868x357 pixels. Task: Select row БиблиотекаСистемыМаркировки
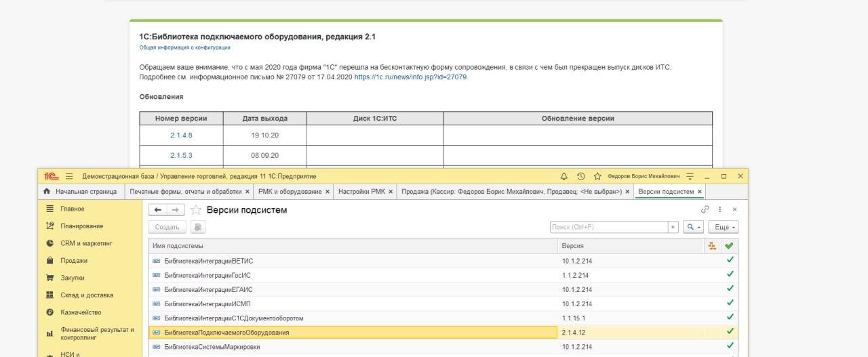point(443,346)
